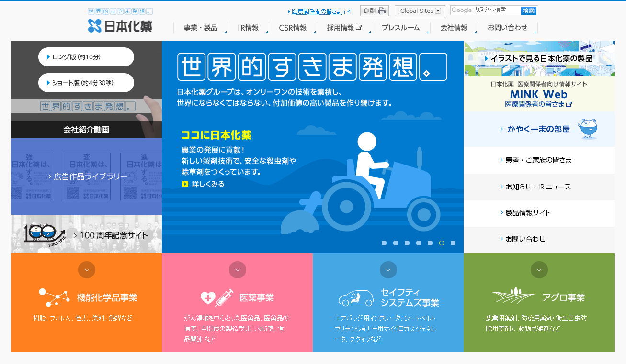Open the CSR情報 menu
The height and width of the screenshot is (364, 626).
(x=293, y=28)
